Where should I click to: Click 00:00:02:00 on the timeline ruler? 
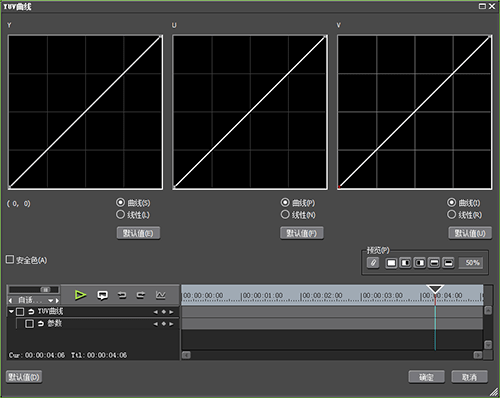(321, 296)
